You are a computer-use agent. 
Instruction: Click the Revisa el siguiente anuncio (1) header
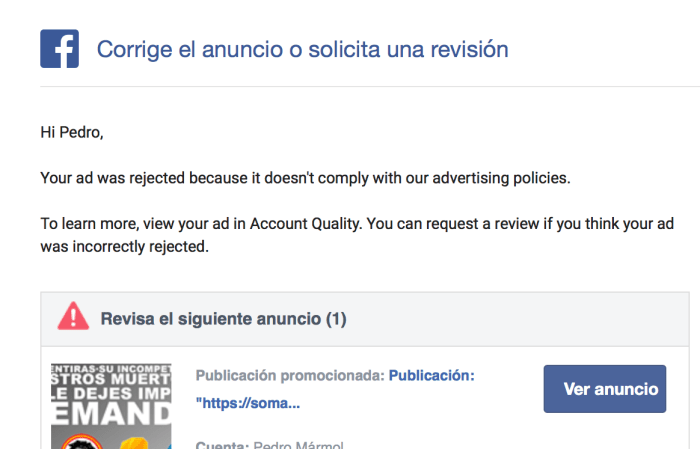coord(223,319)
